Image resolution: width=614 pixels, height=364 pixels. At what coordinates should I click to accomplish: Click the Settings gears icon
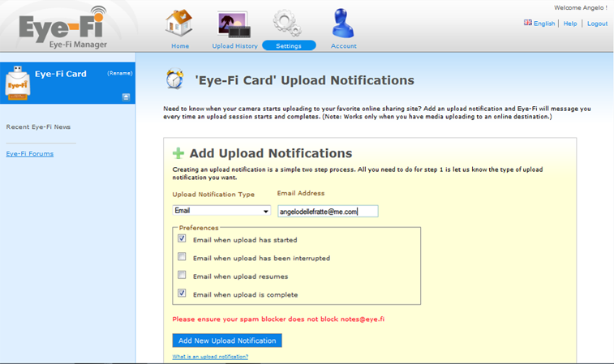tap(287, 23)
